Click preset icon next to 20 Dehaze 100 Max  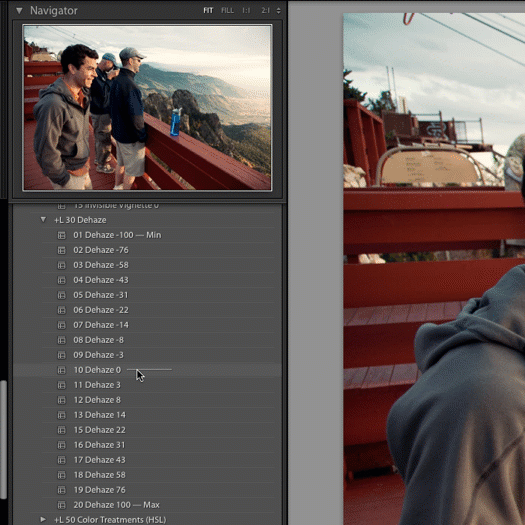62,505
